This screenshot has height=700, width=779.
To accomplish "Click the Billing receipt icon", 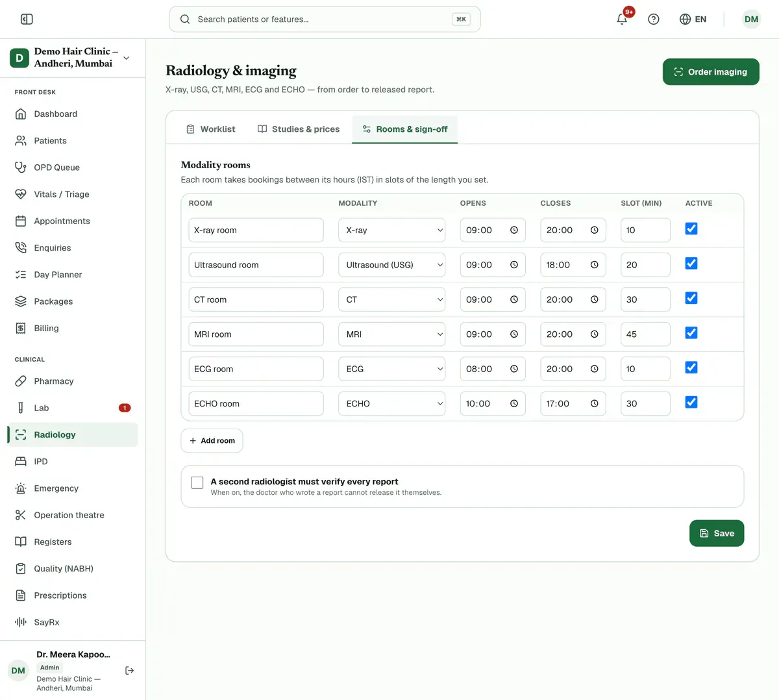I will point(21,328).
